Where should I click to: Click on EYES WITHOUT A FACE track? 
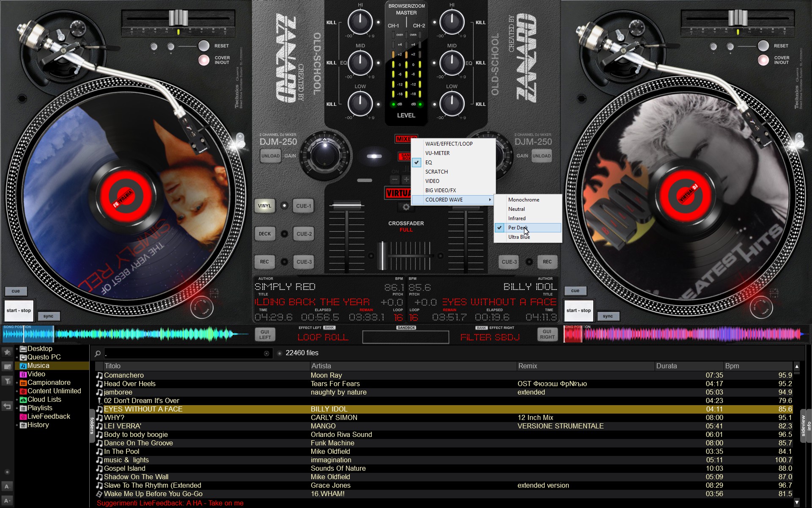143,409
